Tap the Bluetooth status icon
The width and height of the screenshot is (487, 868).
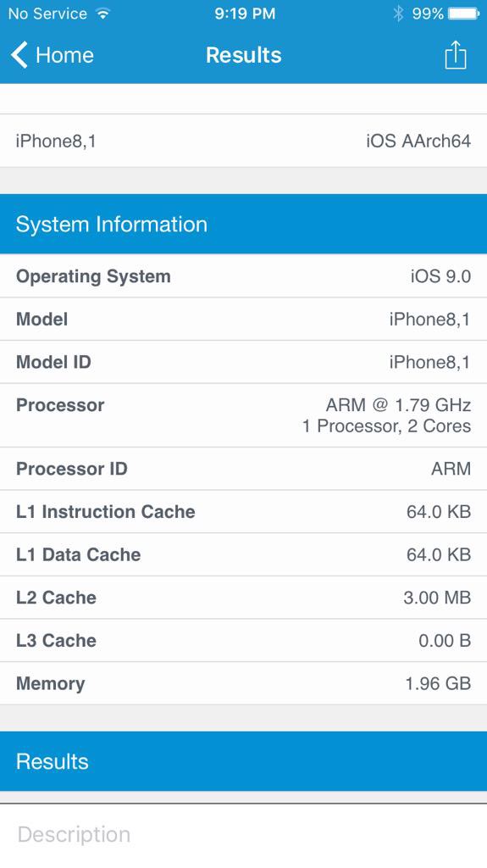(398, 14)
